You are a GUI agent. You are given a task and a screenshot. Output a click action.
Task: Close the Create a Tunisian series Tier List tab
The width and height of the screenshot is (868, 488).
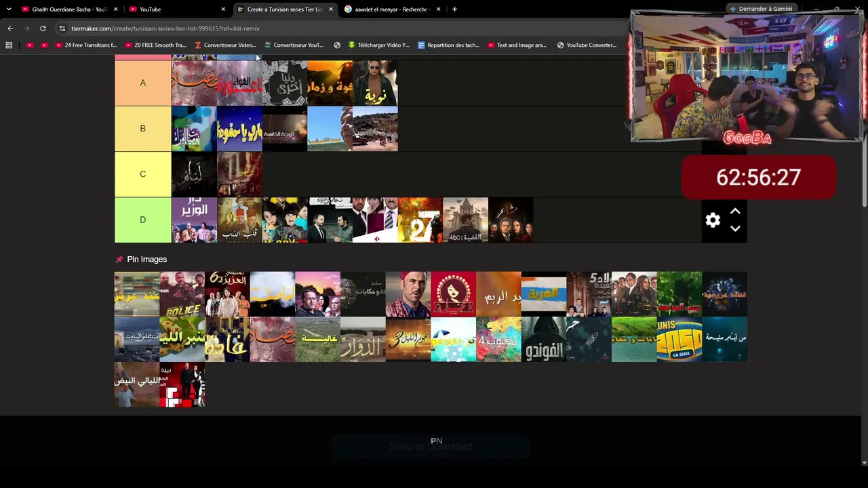coord(331,9)
